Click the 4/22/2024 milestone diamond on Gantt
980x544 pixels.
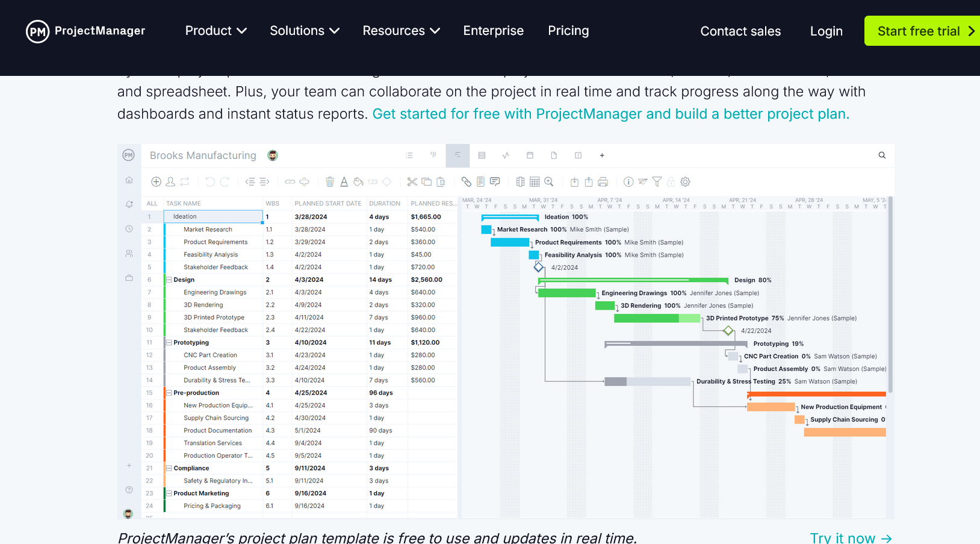click(728, 331)
